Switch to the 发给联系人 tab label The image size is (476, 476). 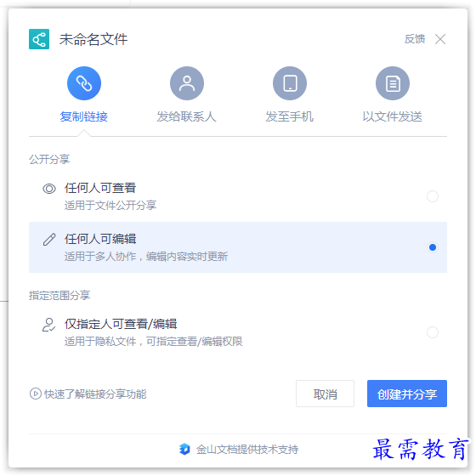coord(186,116)
